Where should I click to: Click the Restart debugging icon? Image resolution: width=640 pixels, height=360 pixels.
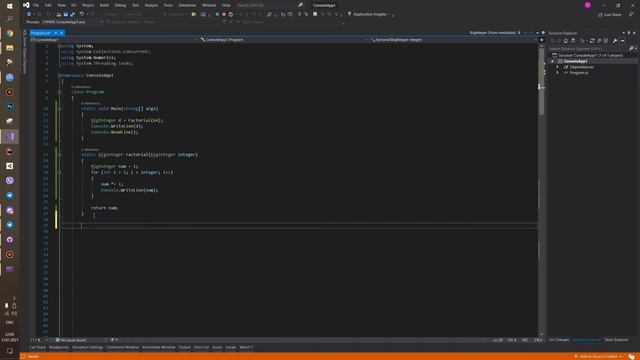point(231,14)
